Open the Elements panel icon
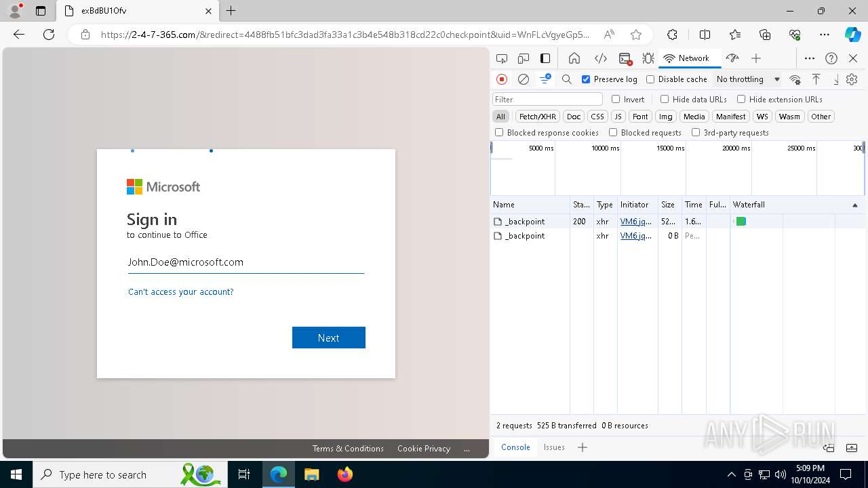 (600, 58)
